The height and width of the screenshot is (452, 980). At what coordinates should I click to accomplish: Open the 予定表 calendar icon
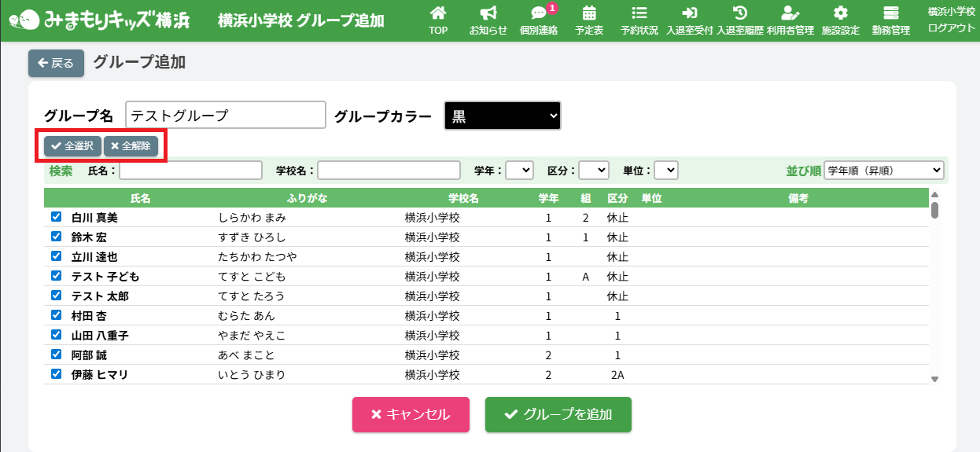pos(588,13)
